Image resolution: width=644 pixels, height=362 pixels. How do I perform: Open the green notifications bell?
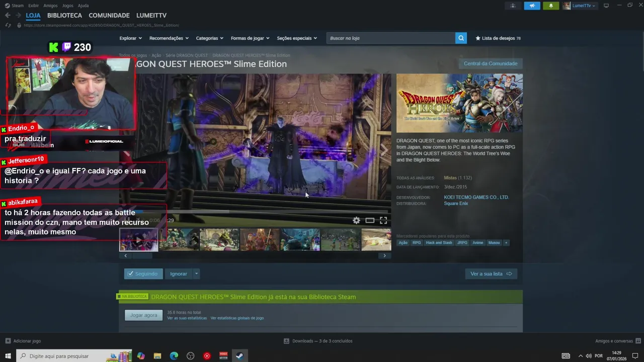click(x=551, y=6)
